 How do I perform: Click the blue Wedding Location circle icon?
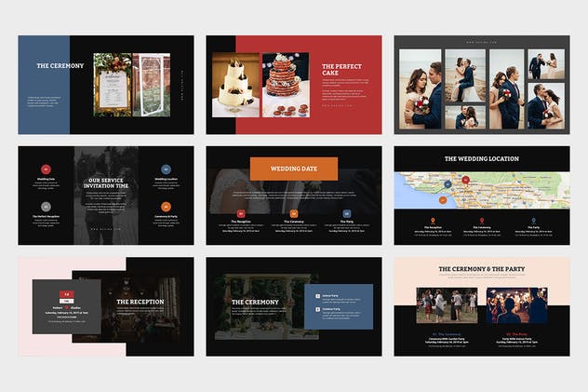(167, 169)
